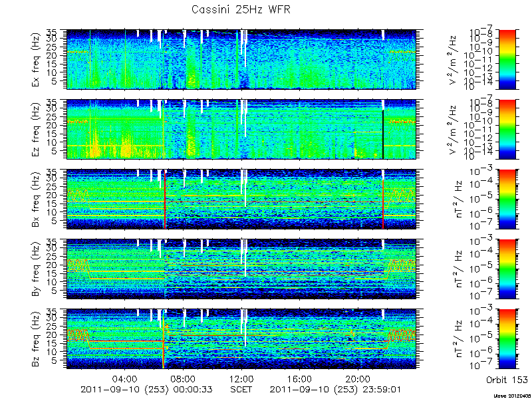The image size is (532, 399).
Task: Click the color bar beside the By panel
Action: pyautogui.click(x=507, y=269)
